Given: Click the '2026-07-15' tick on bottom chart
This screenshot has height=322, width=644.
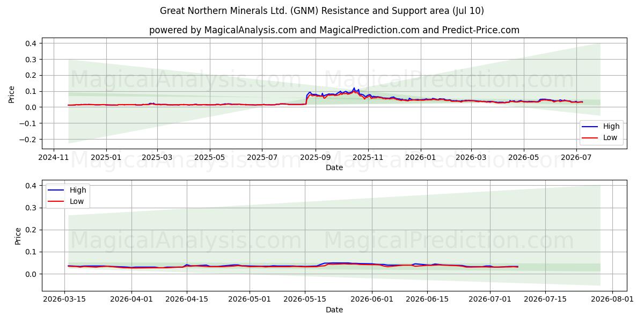Looking at the screenshot, I should click(x=545, y=300).
